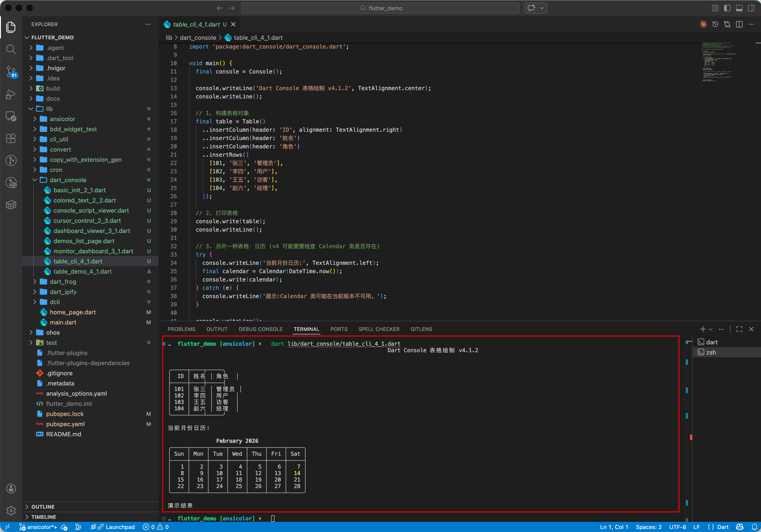Image resolution: width=761 pixels, height=532 pixels.
Task: Open the new terminal launch profile dropdown
Action: click(711, 329)
